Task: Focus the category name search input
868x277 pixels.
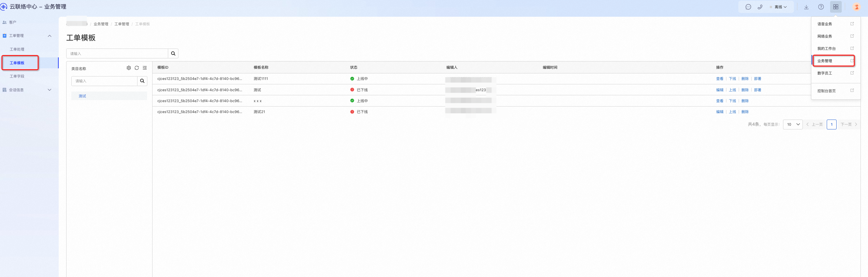Action: tap(104, 81)
